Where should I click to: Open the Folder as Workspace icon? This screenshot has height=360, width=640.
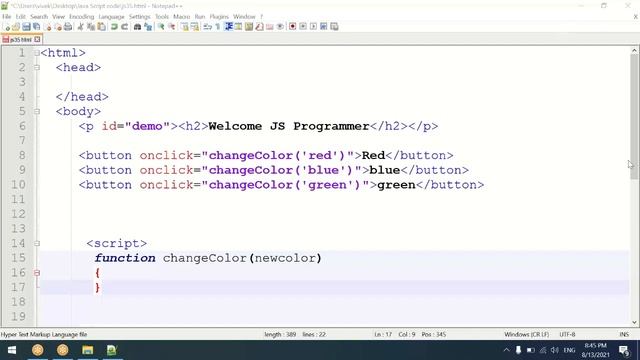(x=269, y=27)
